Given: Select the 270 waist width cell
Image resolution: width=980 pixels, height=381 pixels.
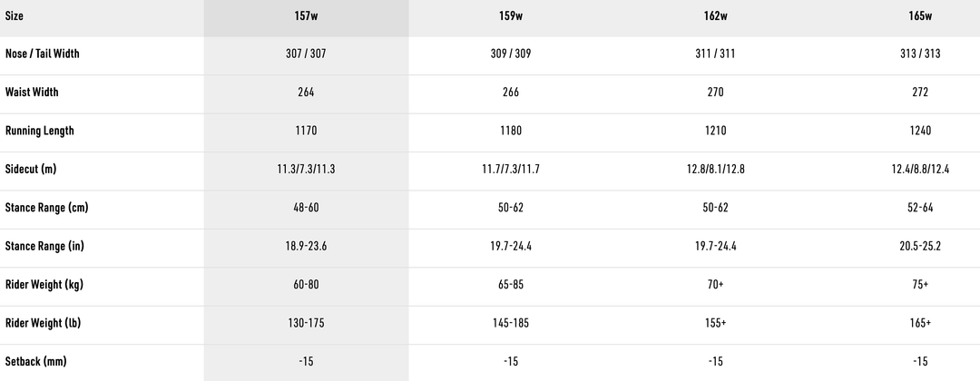Looking at the screenshot, I should click(715, 93).
